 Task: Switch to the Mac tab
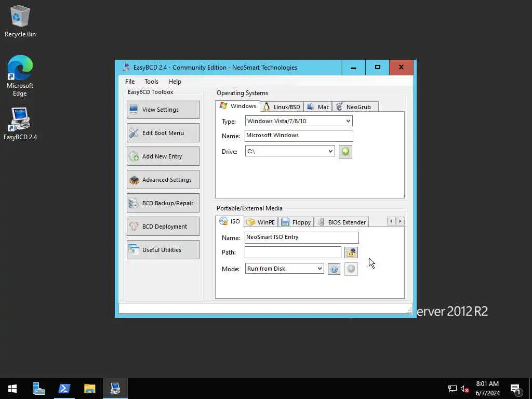(318, 107)
